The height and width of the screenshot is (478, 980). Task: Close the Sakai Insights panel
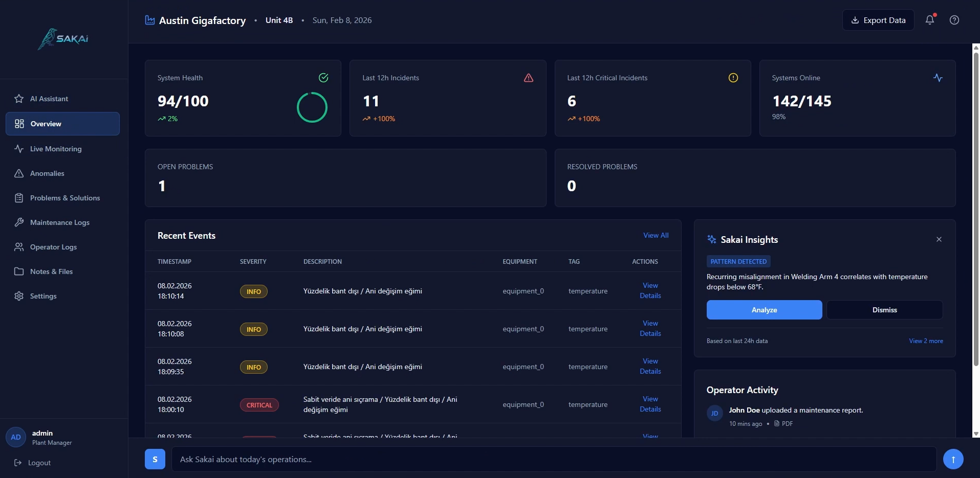click(x=939, y=239)
